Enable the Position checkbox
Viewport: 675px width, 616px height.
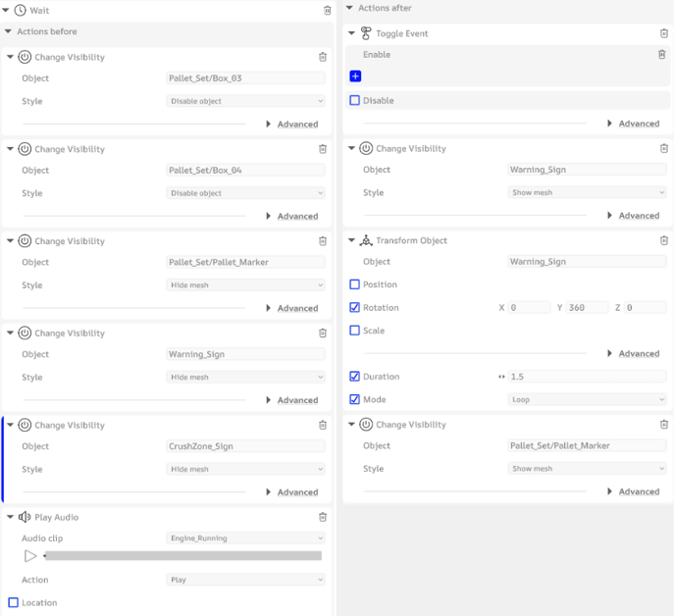click(x=355, y=284)
